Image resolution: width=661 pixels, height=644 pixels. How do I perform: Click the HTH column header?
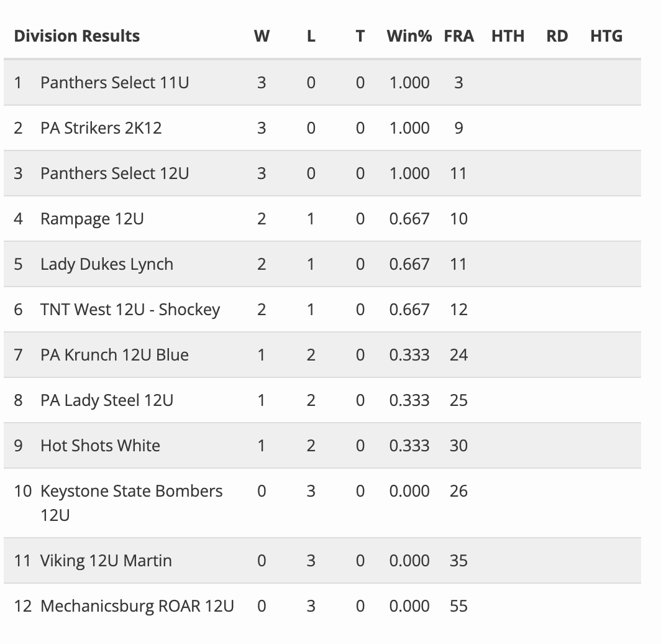[x=508, y=36]
